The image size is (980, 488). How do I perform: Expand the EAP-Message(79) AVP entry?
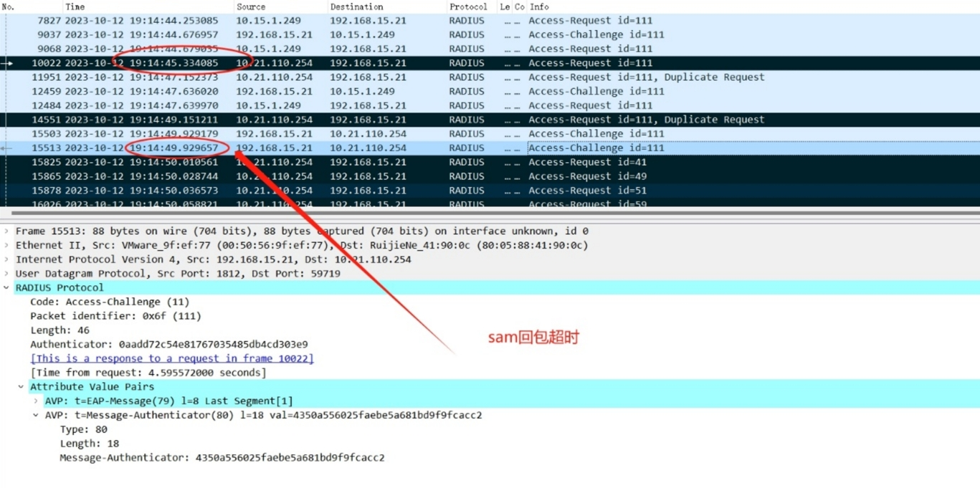click(x=36, y=401)
